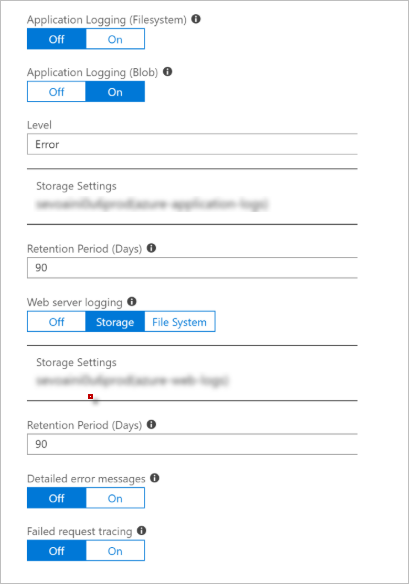Enable Detailed error messages with On
This screenshot has height=584, width=409.
tap(115, 498)
